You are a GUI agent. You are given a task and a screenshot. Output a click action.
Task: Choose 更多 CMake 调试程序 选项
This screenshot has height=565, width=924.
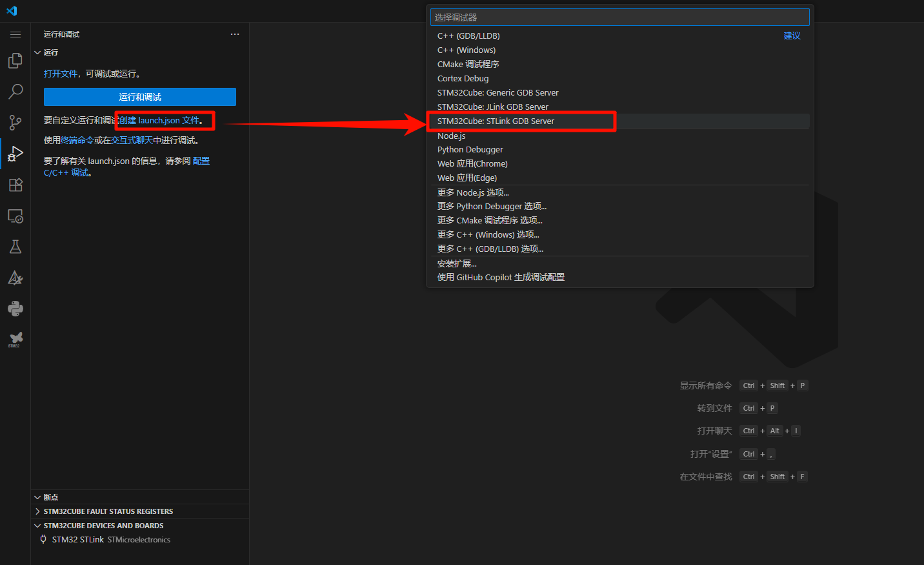[x=620, y=220]
